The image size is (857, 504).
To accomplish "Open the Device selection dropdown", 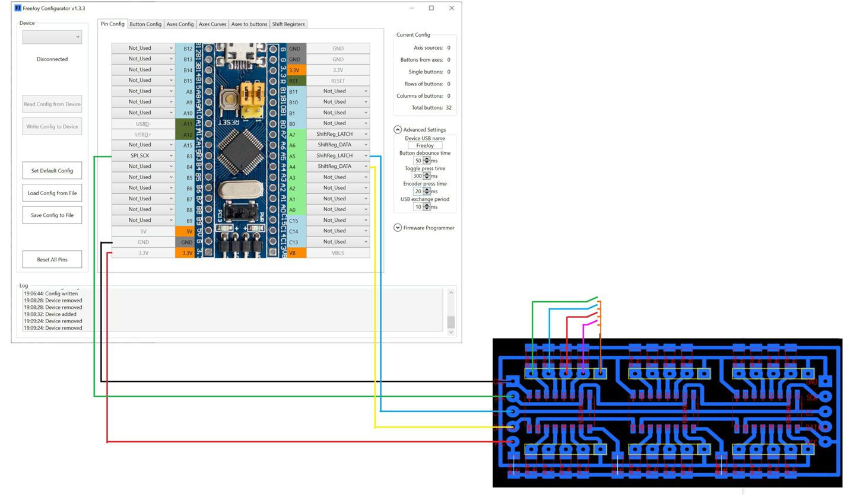I will (x=52, y=37).
